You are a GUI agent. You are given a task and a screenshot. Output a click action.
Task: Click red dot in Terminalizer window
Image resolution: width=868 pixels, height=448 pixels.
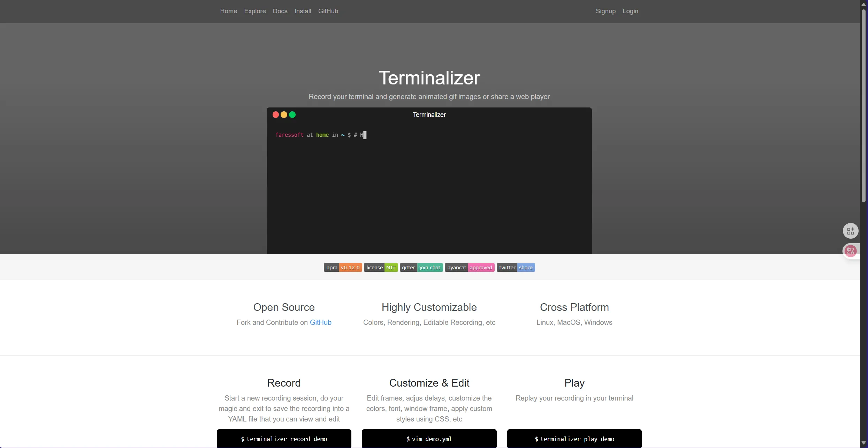[275, 115]
